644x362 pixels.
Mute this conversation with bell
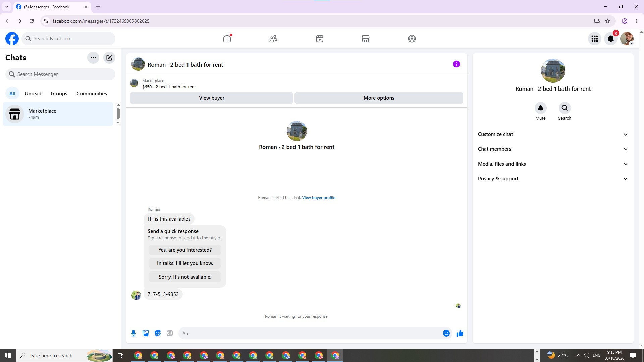tap(540, 108)
